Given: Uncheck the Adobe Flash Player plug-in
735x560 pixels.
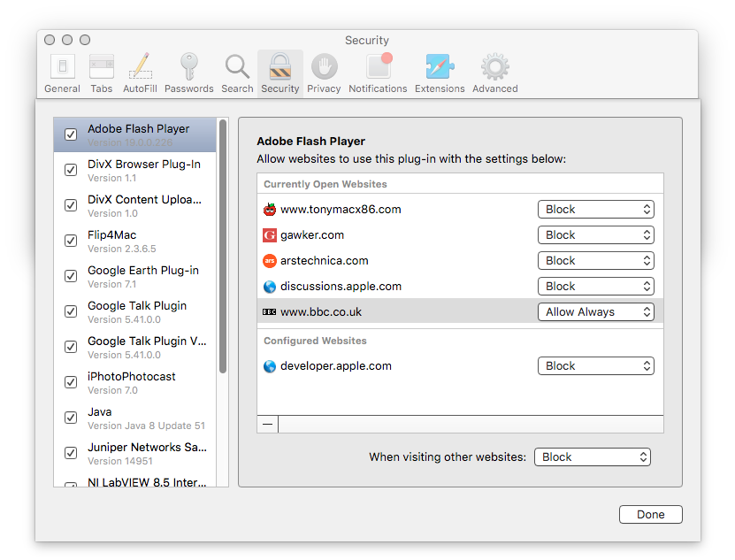Looking at the screenshot, I should [x=71, y=134].
